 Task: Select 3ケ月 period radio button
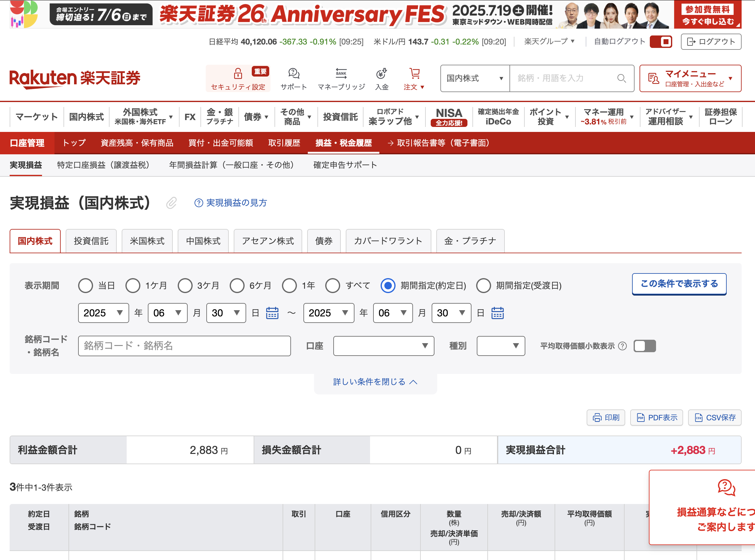click(185, 285)
